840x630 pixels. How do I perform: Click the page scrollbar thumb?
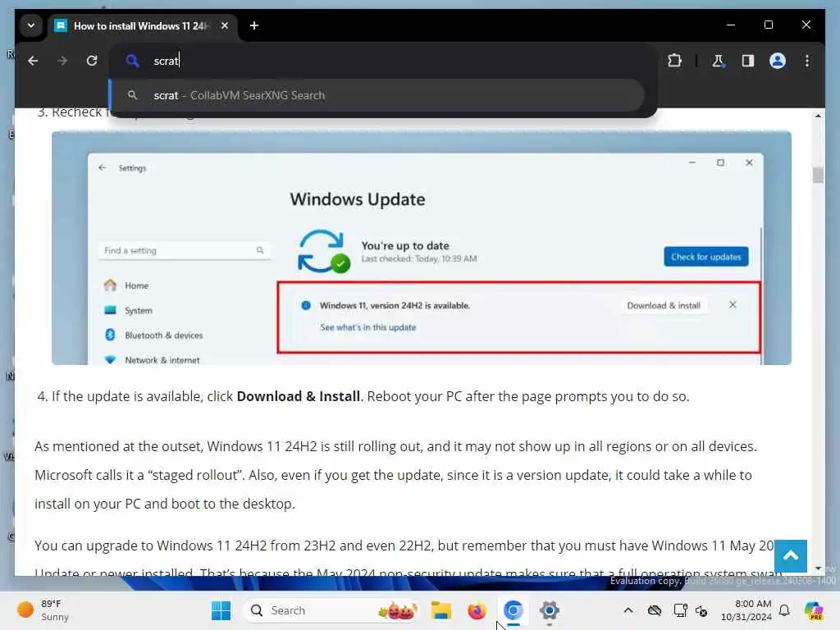pyautogui.click(x=818, y=175)
